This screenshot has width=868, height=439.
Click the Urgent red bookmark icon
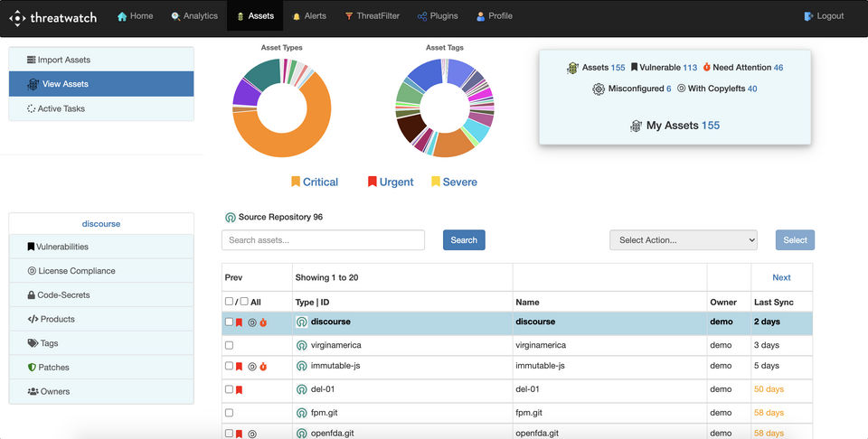click(x=372, y=182)
